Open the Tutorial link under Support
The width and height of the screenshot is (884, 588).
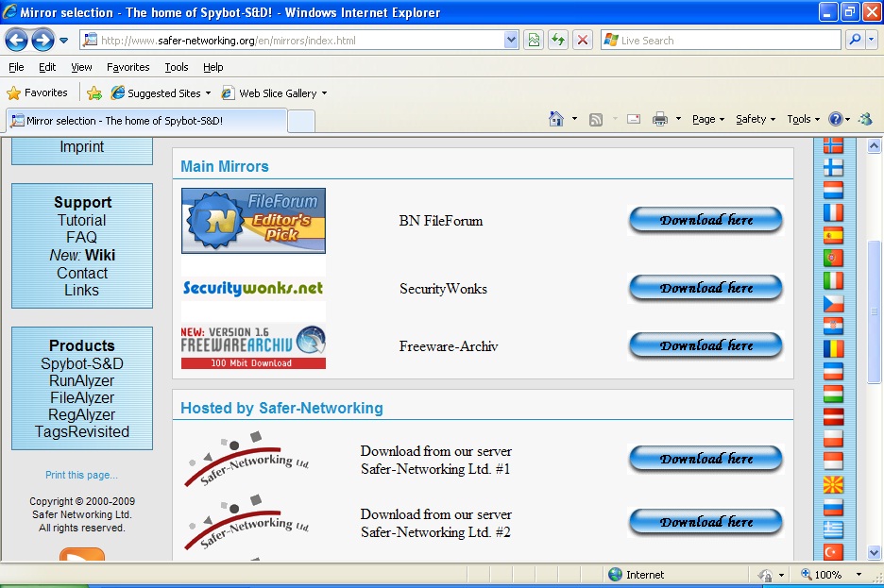tap(82, 220)
